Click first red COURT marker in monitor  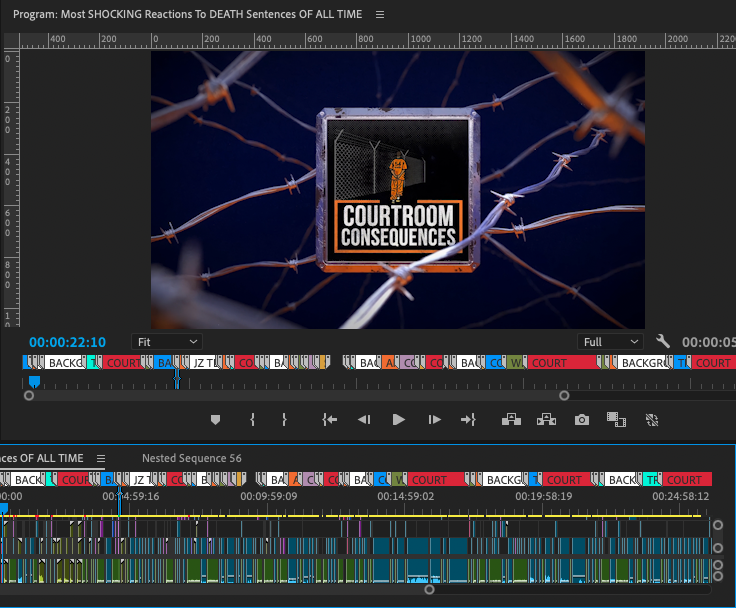123,362
